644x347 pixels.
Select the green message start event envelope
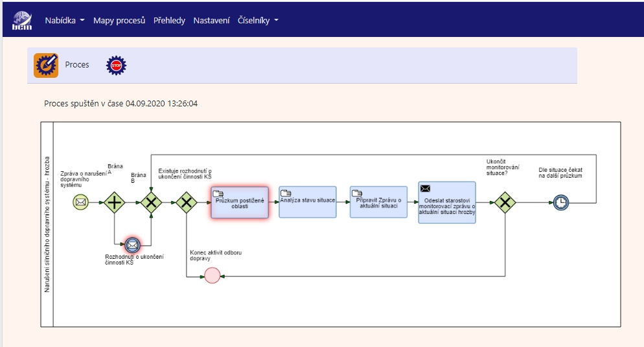81,202
